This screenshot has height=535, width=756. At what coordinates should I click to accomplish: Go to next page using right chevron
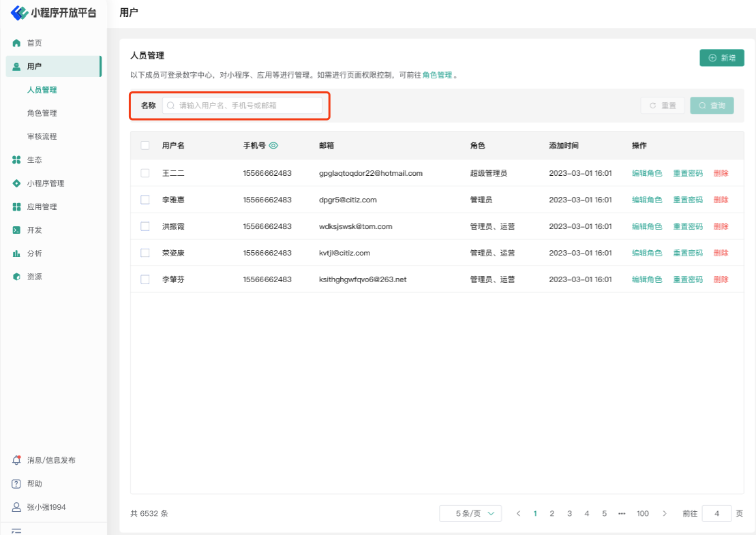[665, 514]
